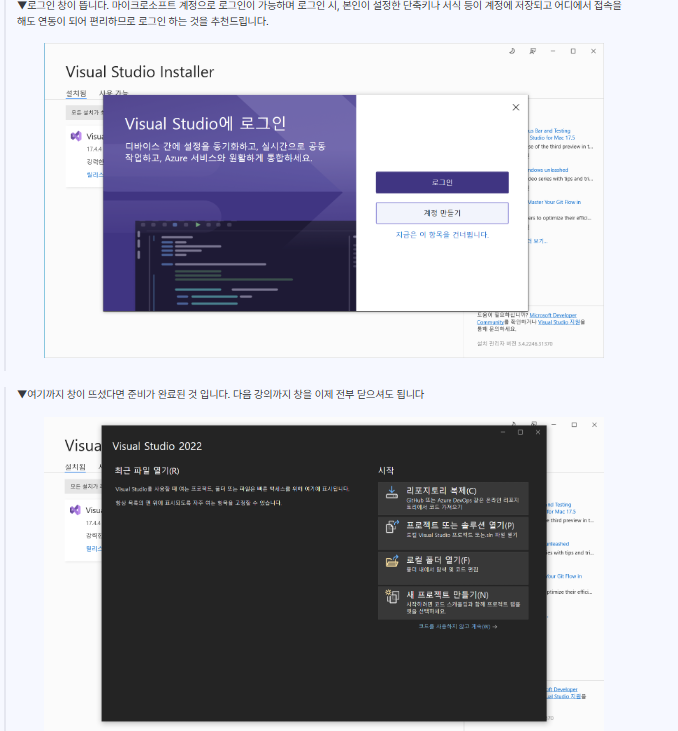This screenshot has width=678, height=731.
Task: Click the 계정 만들기 button
Action: pyautogui.click(x=442, y=213)
